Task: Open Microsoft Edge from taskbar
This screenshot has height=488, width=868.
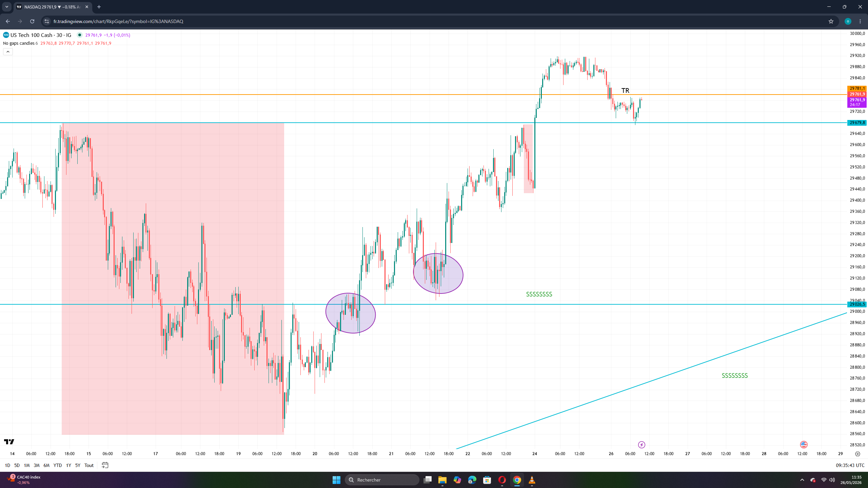Action: tap(472, 480)
